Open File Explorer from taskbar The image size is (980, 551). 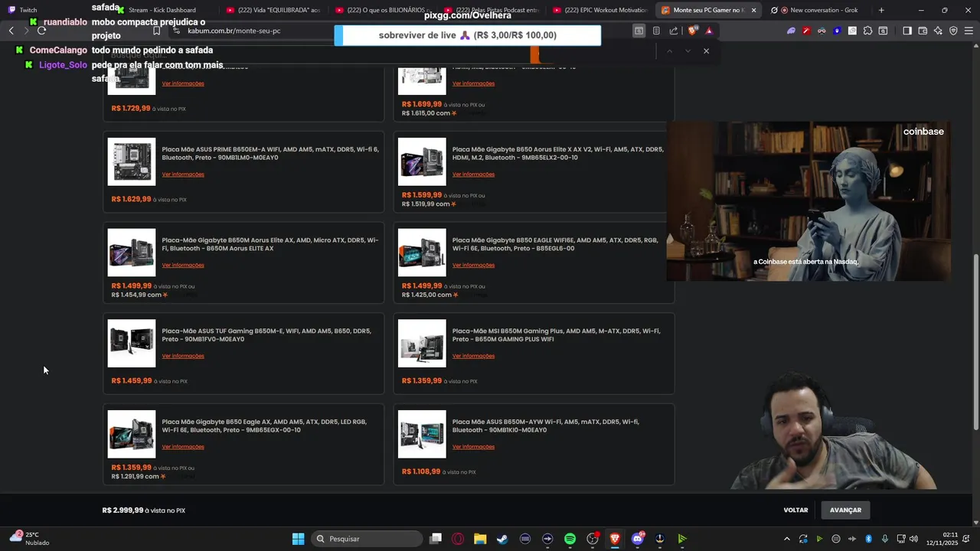(x=480, y=539)
